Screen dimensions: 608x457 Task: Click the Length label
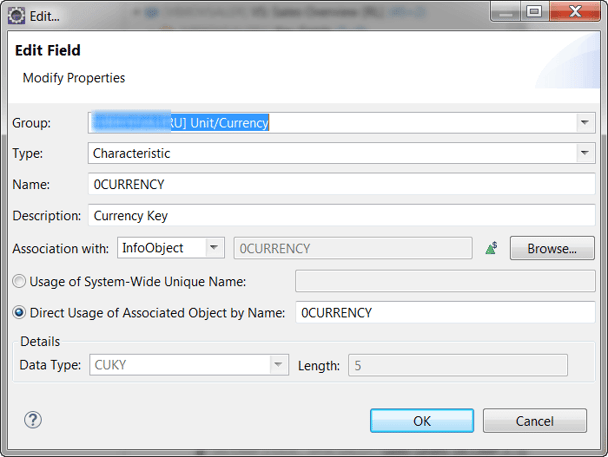tap(319, 366)
